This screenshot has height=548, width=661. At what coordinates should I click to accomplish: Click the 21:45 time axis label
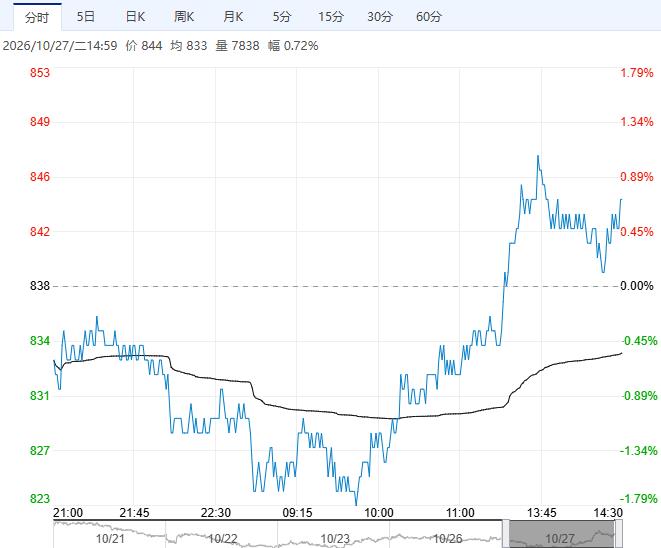pos(134,513)
